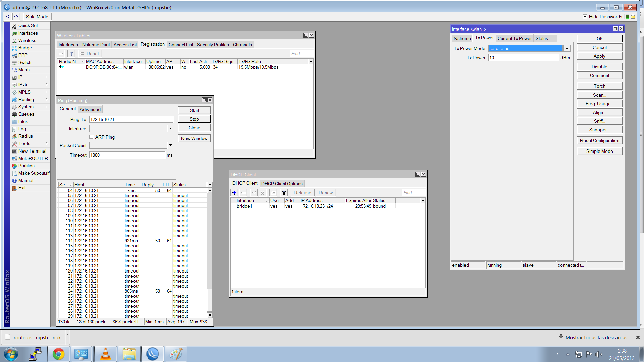The image size is (644, 362).
Task: Toggle the Safe Mode button
Action: 37,17
